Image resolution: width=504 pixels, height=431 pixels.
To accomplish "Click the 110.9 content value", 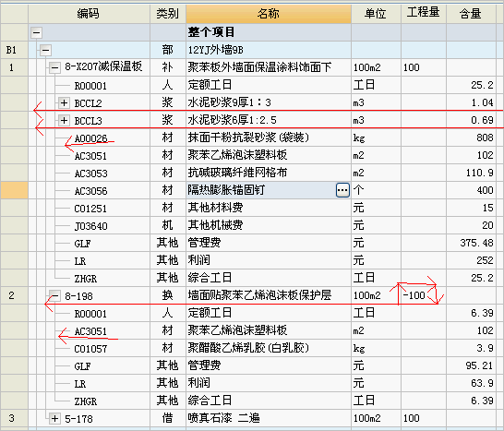I will 471,173.
